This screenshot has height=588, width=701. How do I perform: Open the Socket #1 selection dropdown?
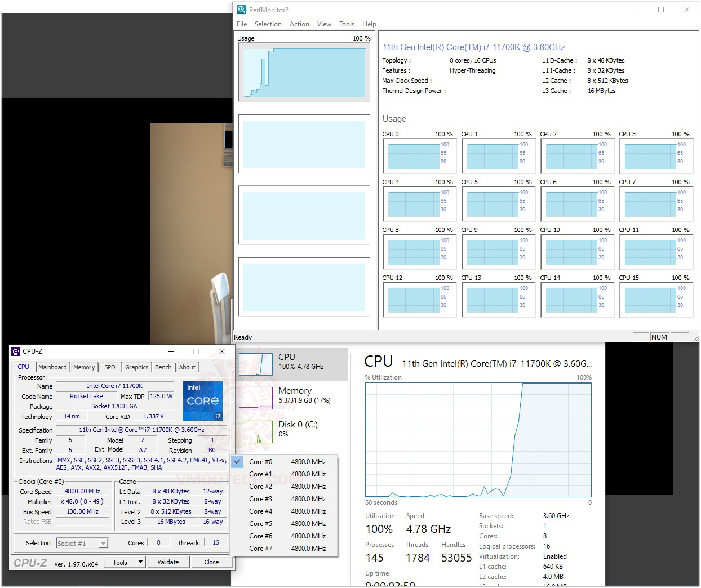point(82,544)
